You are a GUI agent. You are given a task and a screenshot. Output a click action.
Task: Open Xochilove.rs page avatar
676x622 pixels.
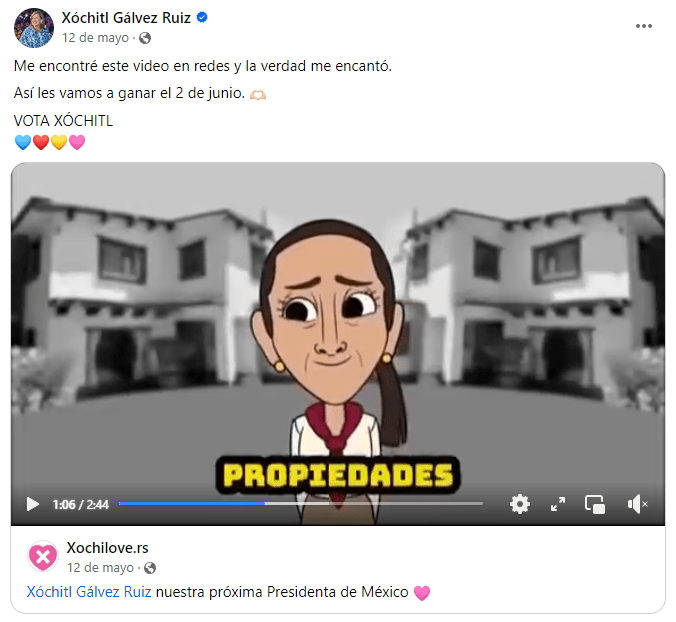[x=43, y=556]
